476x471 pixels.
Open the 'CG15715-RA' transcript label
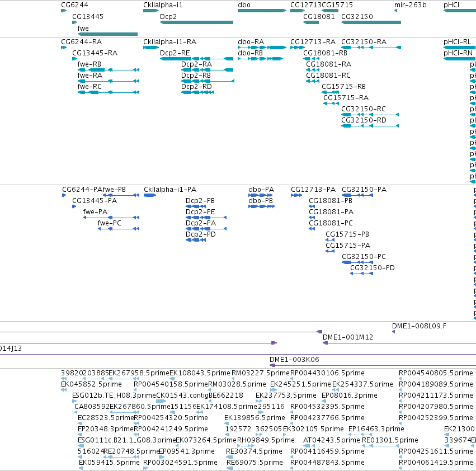click(x=346, y=98)
